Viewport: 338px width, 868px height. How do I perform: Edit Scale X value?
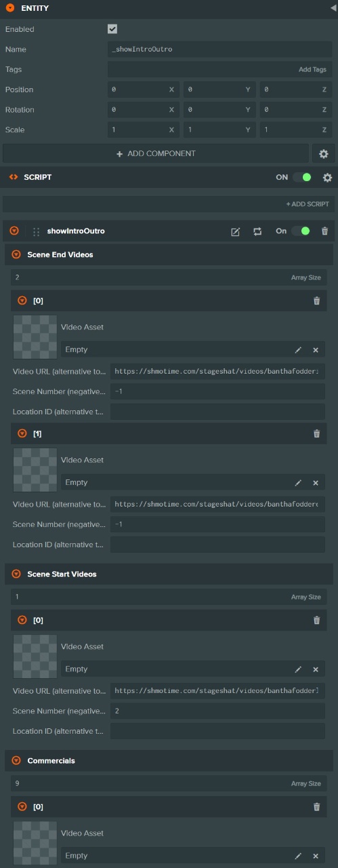143,130
